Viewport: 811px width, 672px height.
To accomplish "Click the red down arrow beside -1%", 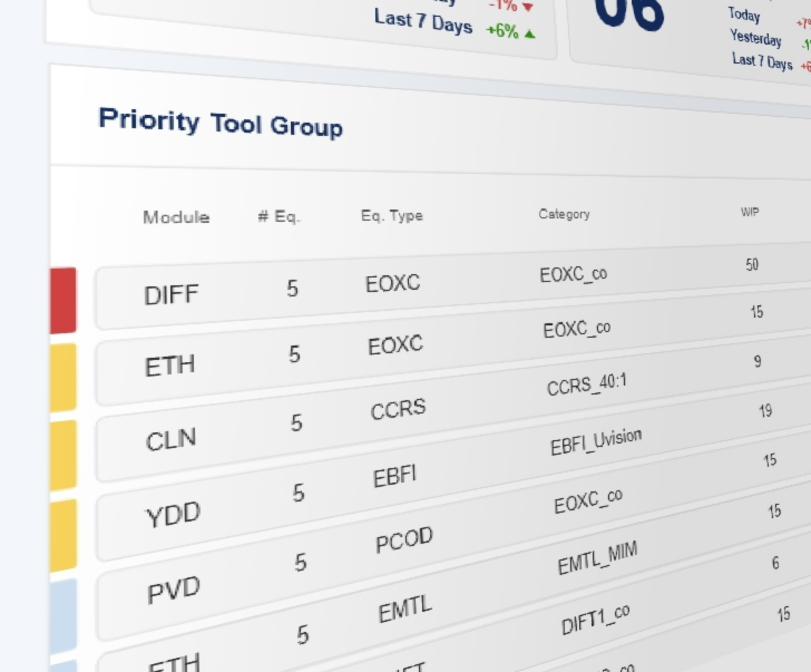I will (x=527, y=7).
